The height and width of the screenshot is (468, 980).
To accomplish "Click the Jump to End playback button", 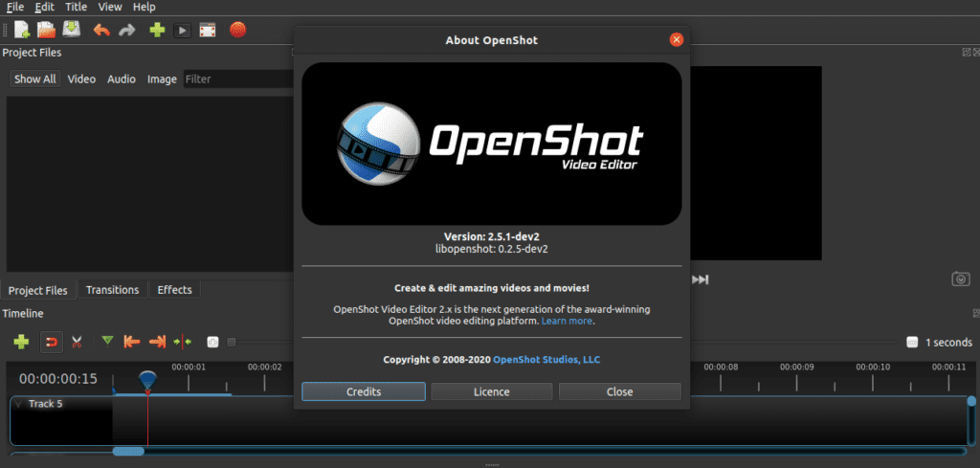I will [700, 279].
